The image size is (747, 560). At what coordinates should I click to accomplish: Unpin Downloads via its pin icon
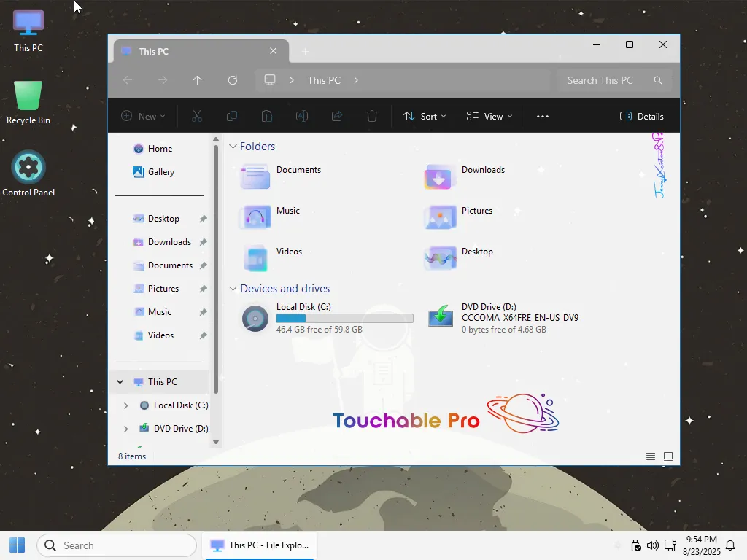coord(203,242)
